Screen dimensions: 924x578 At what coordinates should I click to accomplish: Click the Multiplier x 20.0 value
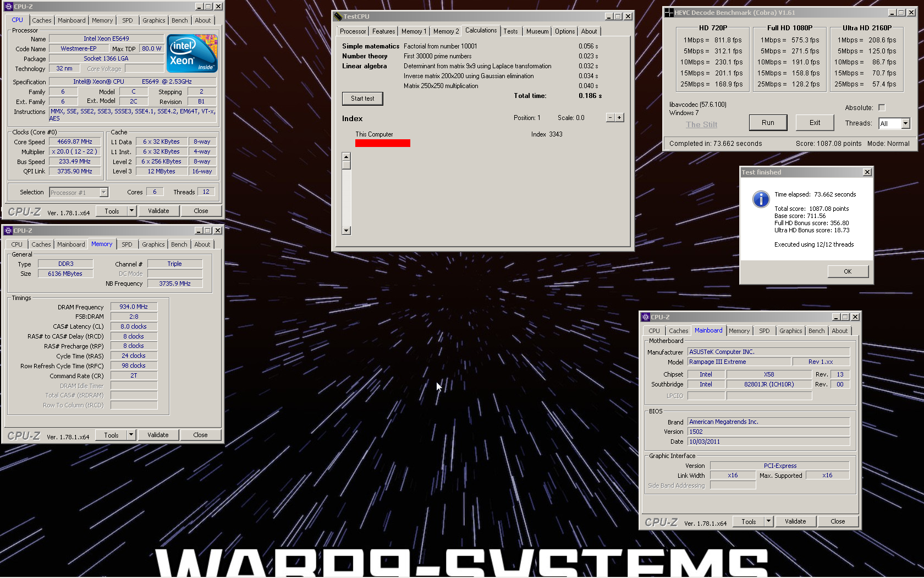click(75, 151)
